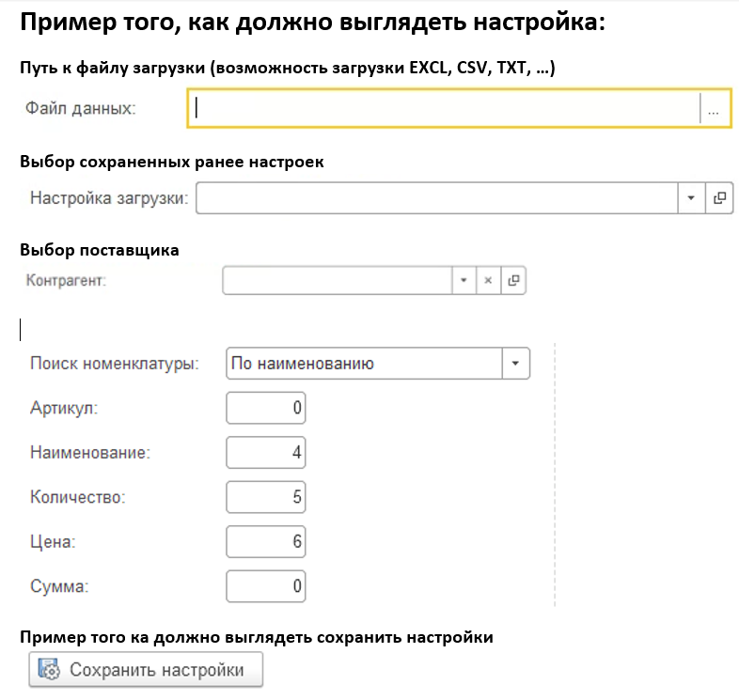Expand the Контрагент dropdown arrow
739x700 pixels.
(x=464, y=281)
